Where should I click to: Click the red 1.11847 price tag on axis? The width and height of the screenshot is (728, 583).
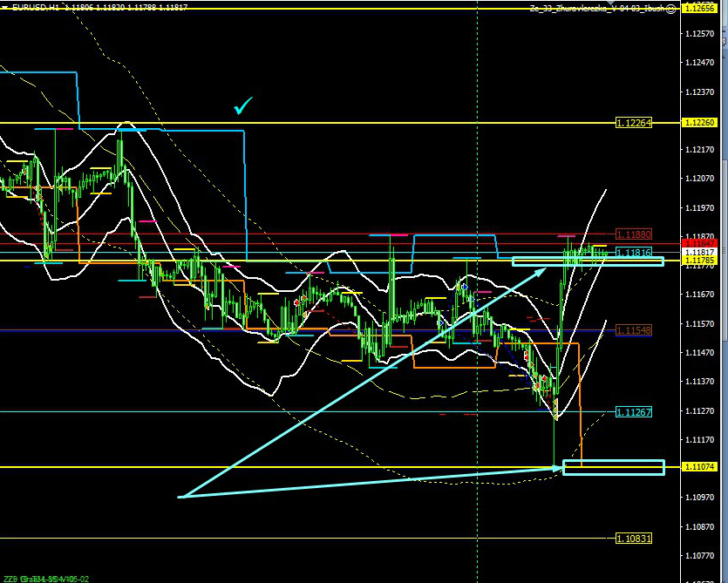[x=701, y=242]
